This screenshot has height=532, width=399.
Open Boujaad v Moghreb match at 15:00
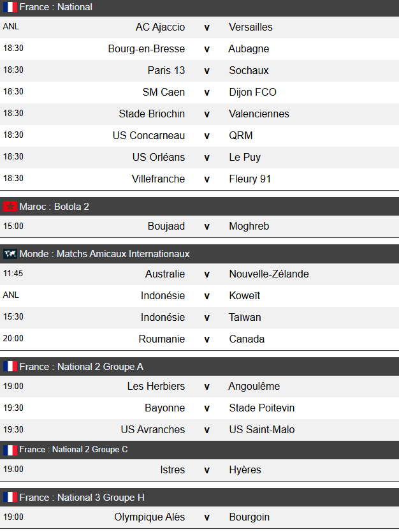206,226
